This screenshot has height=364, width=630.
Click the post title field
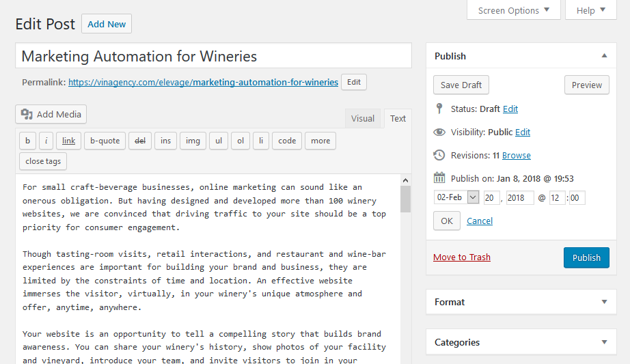pos(213,56)
